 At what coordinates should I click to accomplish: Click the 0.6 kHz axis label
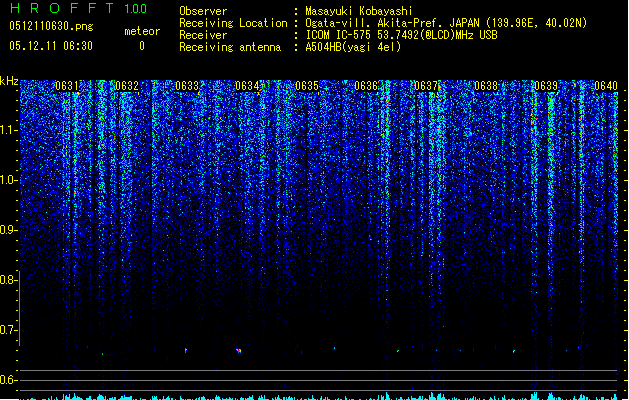(x=9, y=380)
